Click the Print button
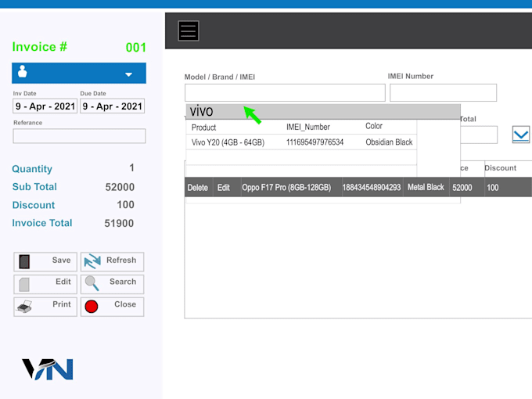This screenshot has width=532, height=399. coord(45,307)
